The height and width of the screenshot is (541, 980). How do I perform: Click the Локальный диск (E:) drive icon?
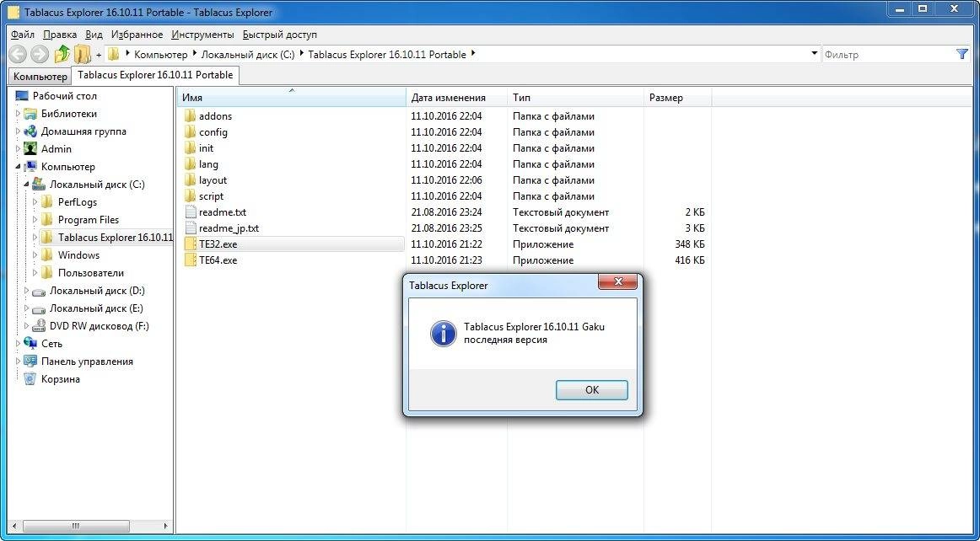39,308
